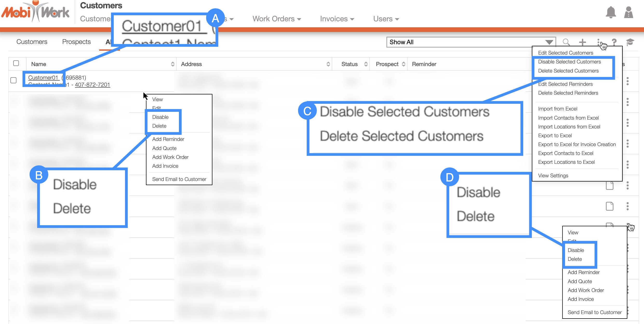Switch to the Prospects tab

pyautogui.click(x=76, y=42)
